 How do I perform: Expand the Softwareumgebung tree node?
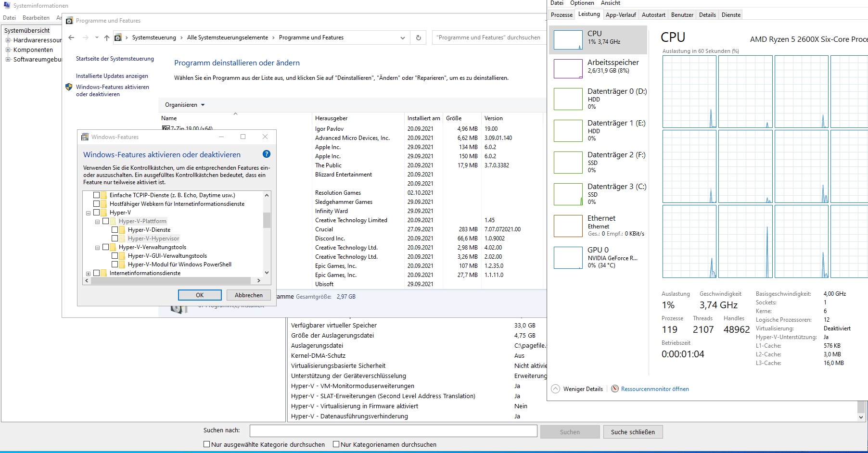coord(8,60)
